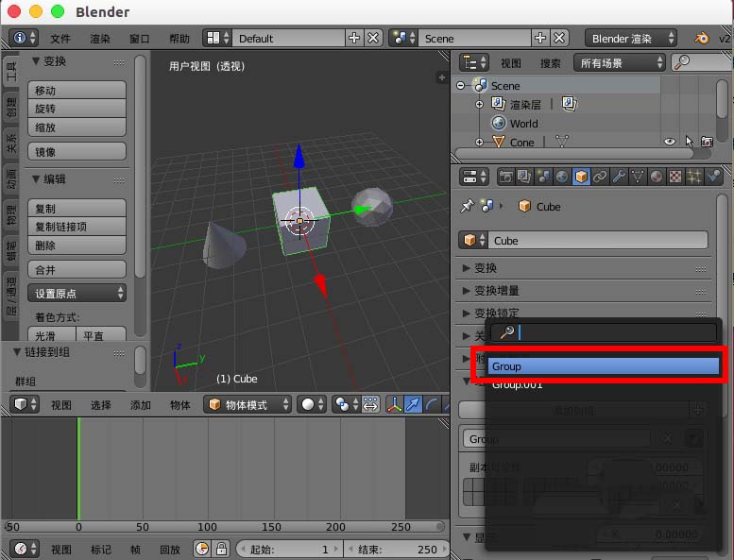Open the Physics properties tab
Image resolution: width=734 pixels, height=560 pixels.
[713, 177]
